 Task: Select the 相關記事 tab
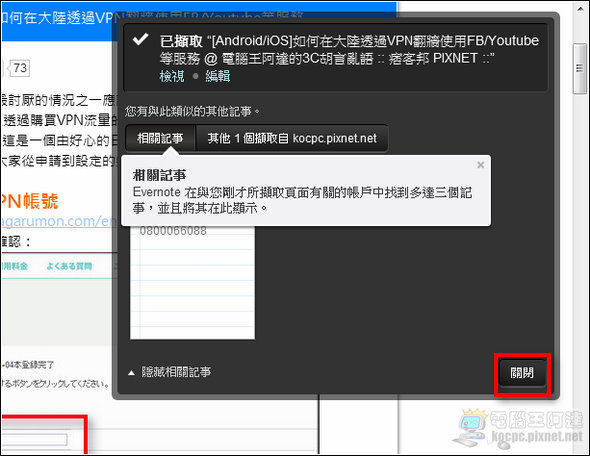click(160, 138)
